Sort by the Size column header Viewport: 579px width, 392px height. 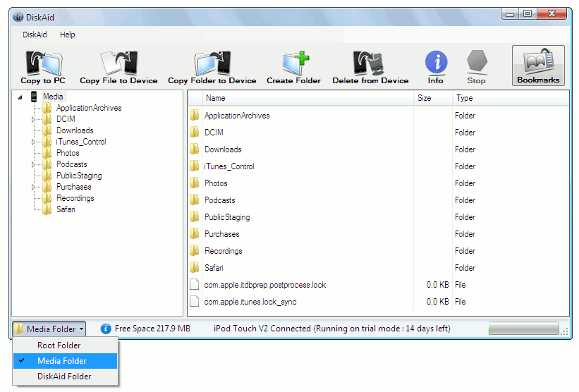click(x=433, y=98)
